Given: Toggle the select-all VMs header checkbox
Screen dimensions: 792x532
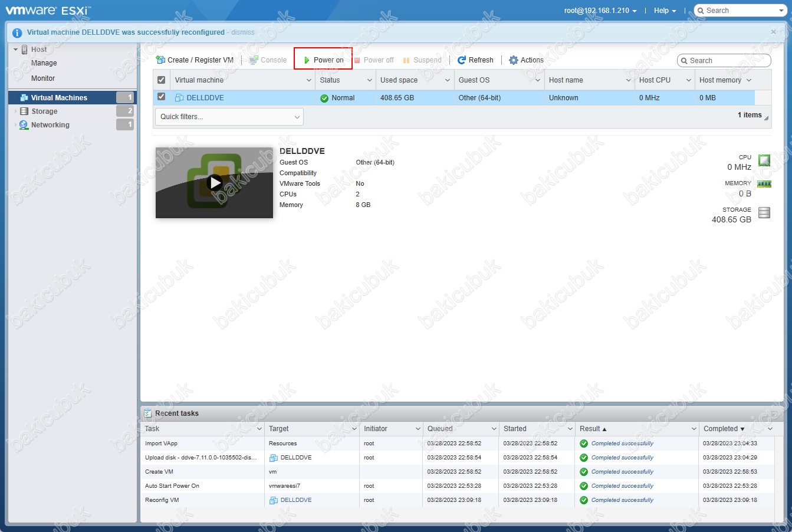Looking at the screenshot, I should pyautogui.click(x=162, y=80).
